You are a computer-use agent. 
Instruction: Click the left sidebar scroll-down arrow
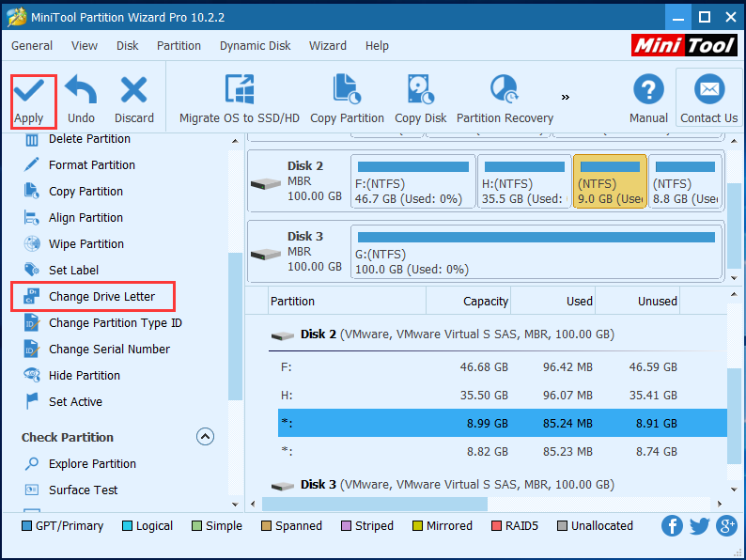tap(235, 505)
